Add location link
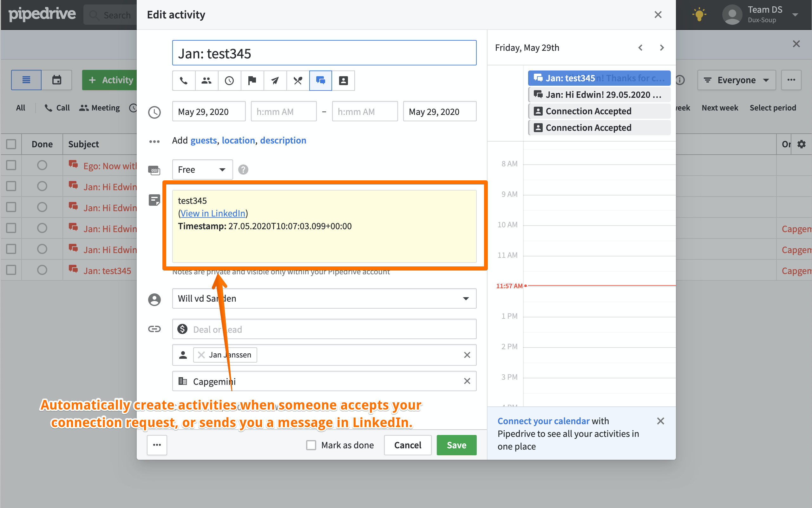812x508 pixels. point(238,140)
